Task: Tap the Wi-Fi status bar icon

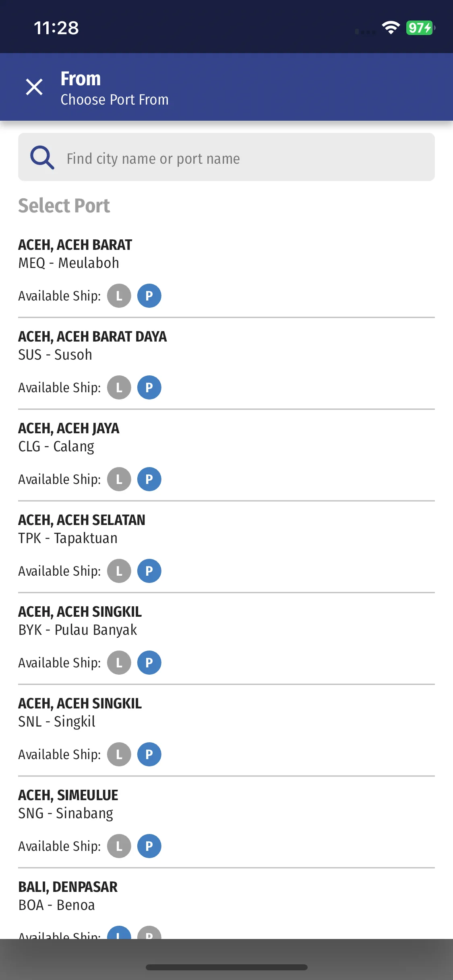Action: 390,28
